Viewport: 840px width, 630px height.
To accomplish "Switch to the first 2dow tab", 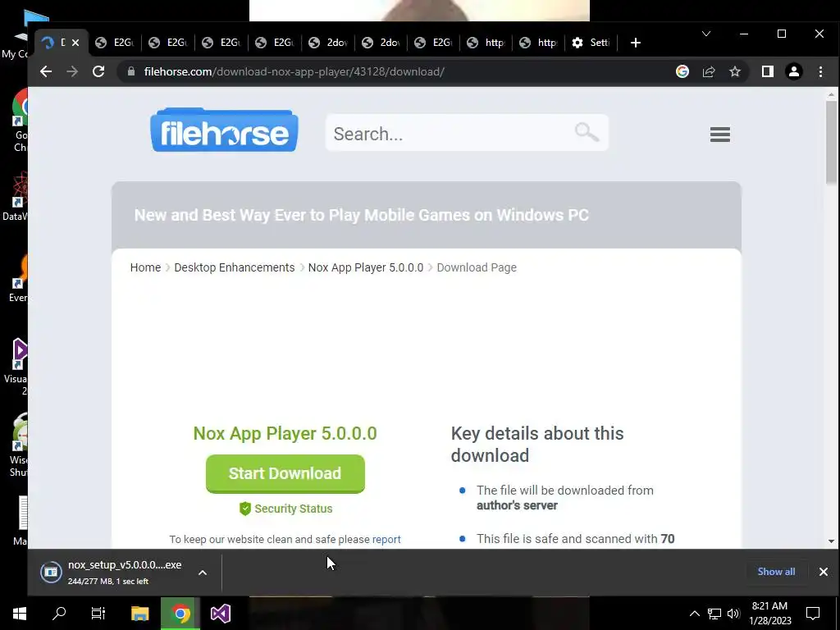I will 328,43.
